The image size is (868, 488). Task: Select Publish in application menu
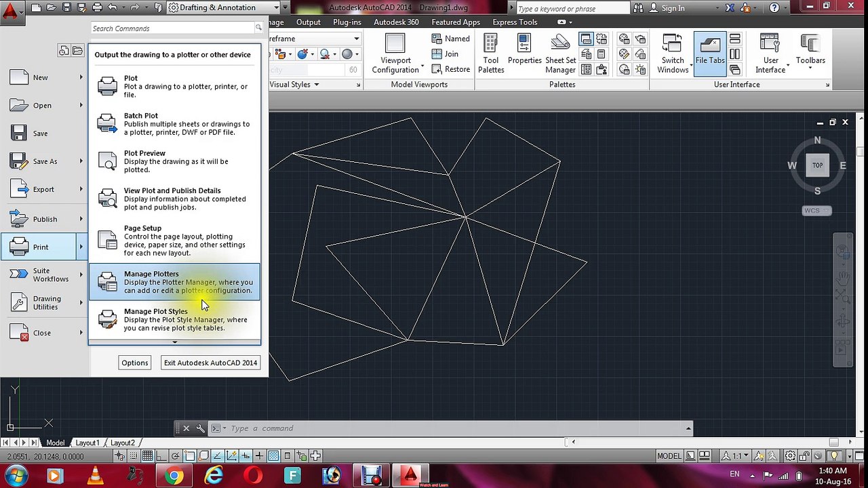[45, 219]
